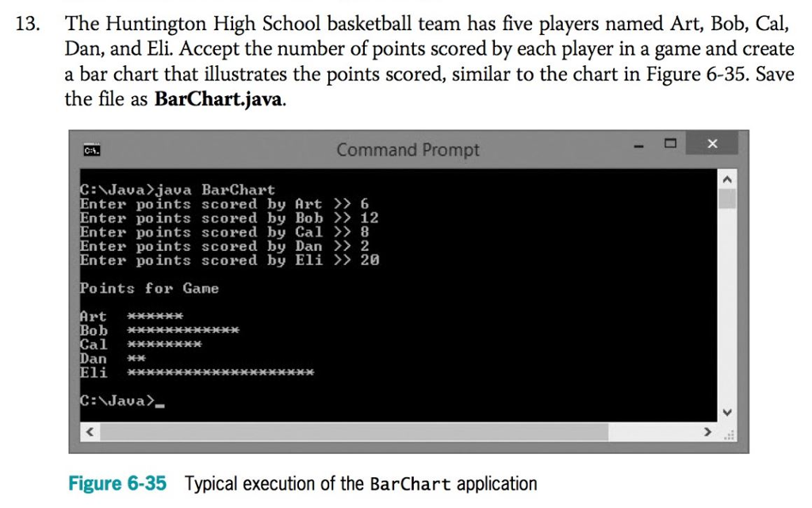The image size is (812, 508).
Task: Click the scroll down arrow
Action: click(726, 412)
